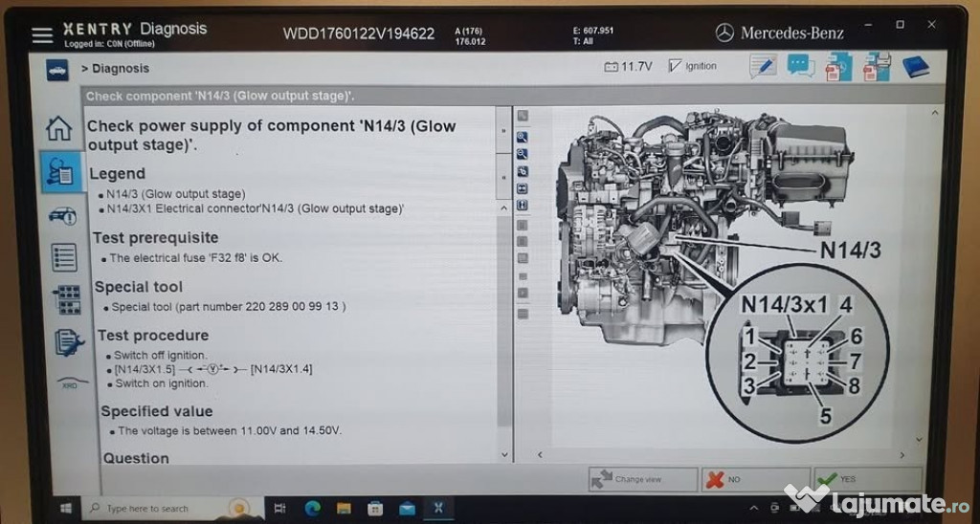Open the vehicle quick test sidebar icon
Screen dimensions: 980x524
tap(62, 215)
